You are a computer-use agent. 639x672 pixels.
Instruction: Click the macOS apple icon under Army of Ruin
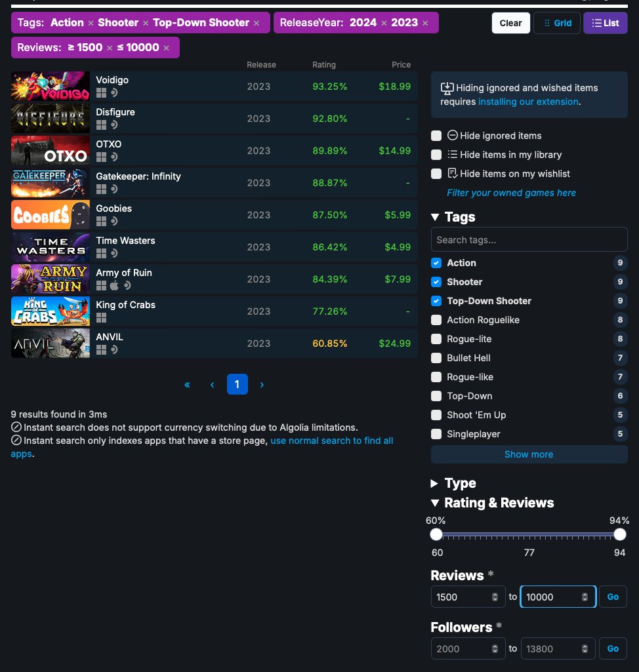click(114, 285)
